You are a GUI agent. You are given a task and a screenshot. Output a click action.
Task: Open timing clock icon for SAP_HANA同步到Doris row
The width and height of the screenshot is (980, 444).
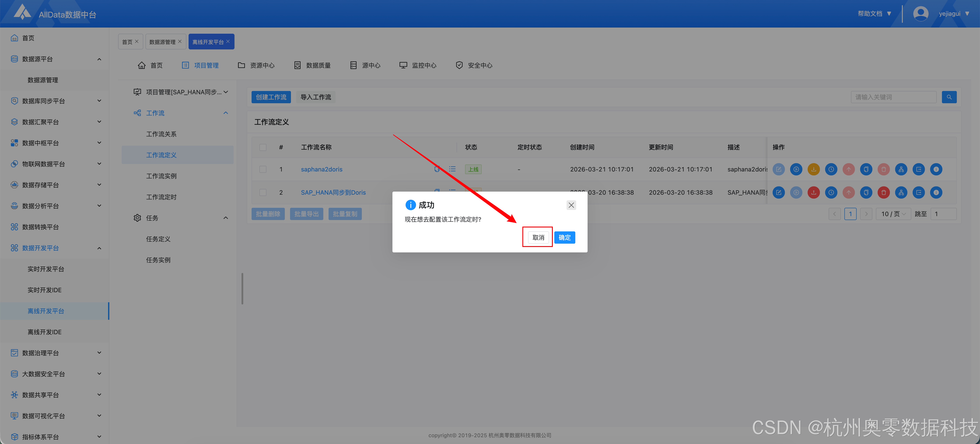click(x=831, y=192)
